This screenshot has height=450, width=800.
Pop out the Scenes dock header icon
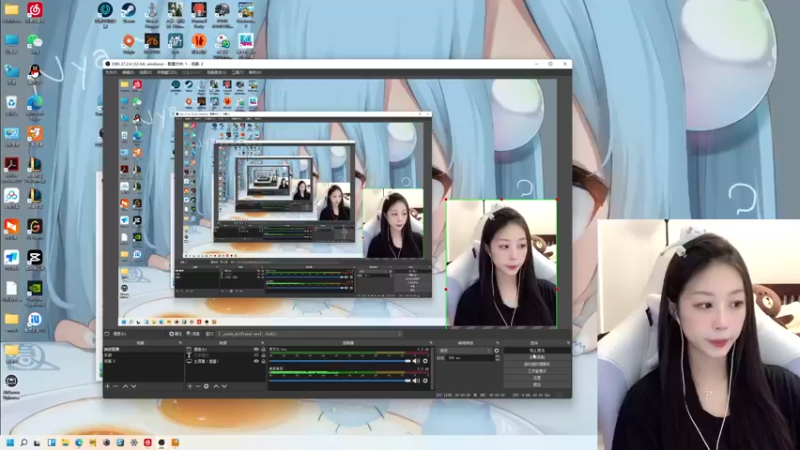pos(180,343)
